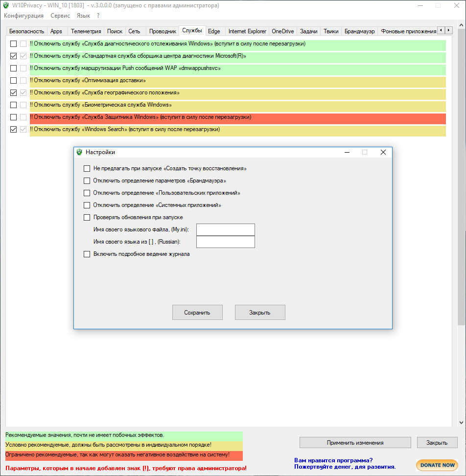Image resolution: width=466 pixels, height=476 pixels.
Task: Open the Язык menu
Action: tap(83, 16)
